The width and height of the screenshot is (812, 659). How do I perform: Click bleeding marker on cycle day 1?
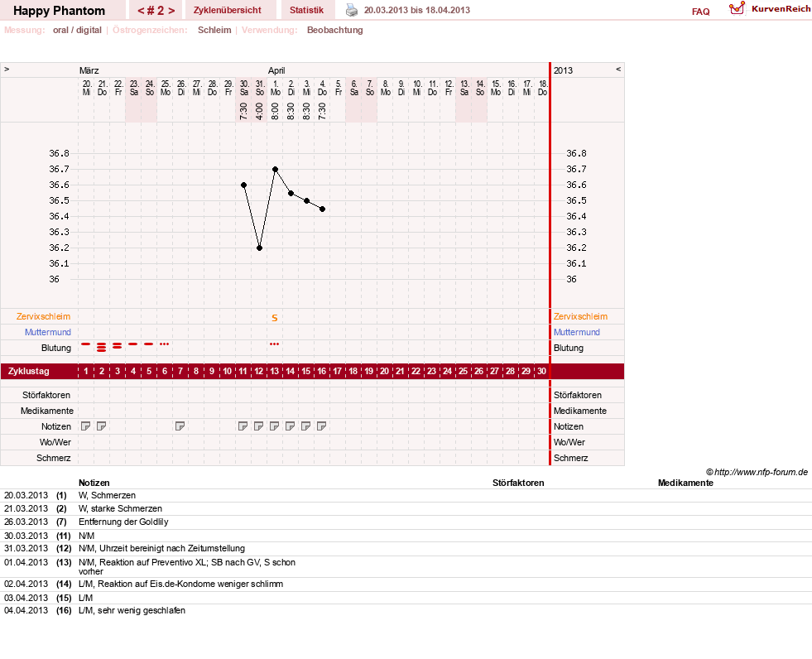86,344
